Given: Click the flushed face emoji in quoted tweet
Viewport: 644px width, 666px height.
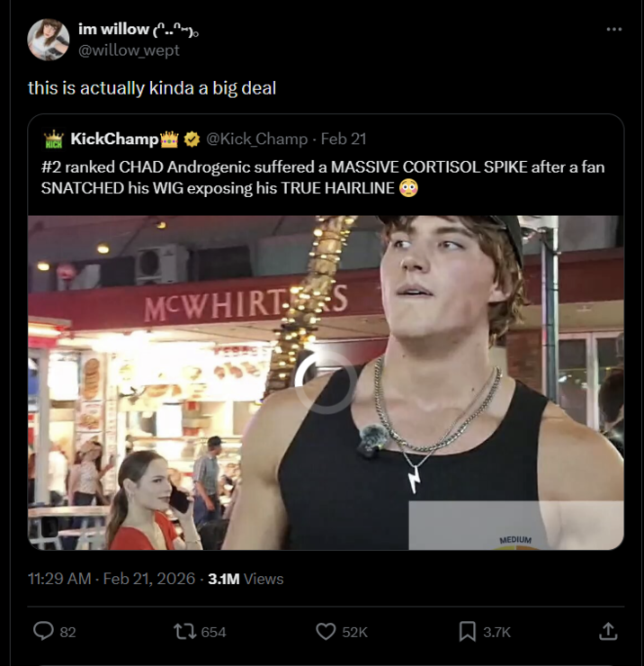Looking at the screenshot, I should 408,187.
